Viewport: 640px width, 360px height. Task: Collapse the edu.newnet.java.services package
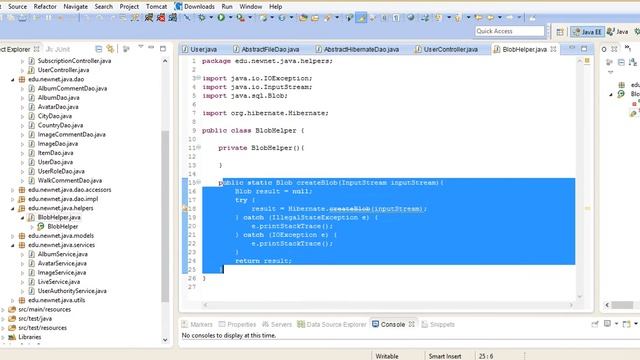[13, 245]
